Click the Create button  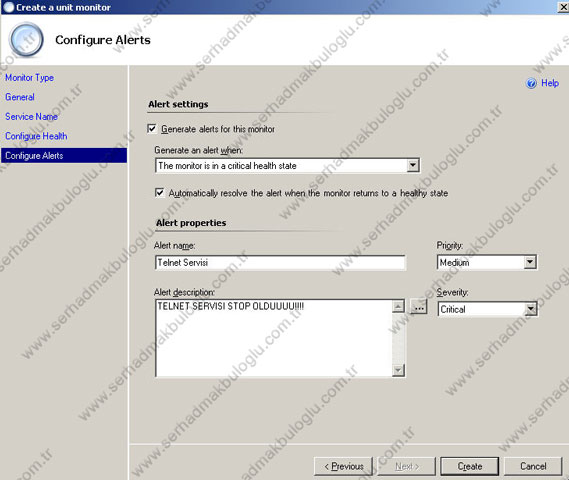click(470, 466)
